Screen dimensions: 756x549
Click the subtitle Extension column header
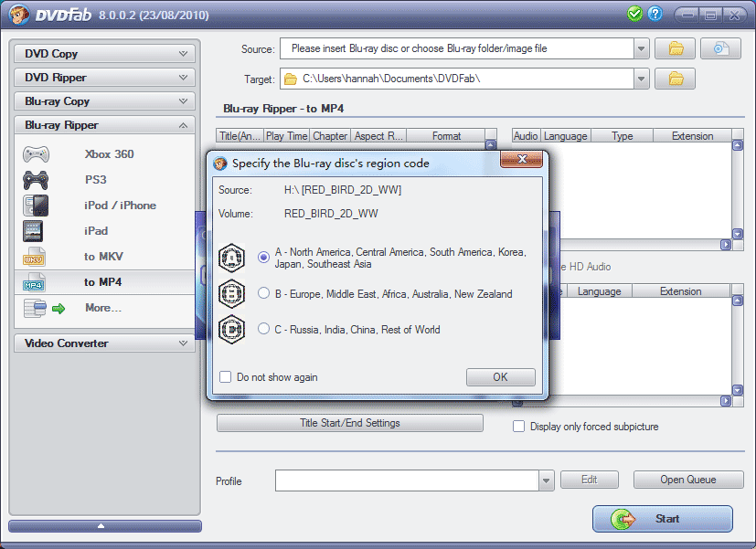click(x=681, y=291)
